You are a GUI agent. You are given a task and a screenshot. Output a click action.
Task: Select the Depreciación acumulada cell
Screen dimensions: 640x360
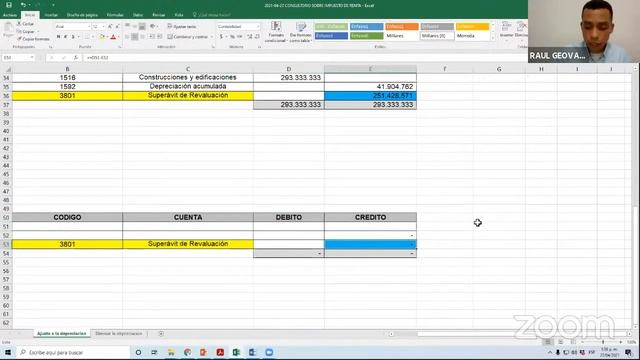tap(188, 87)
